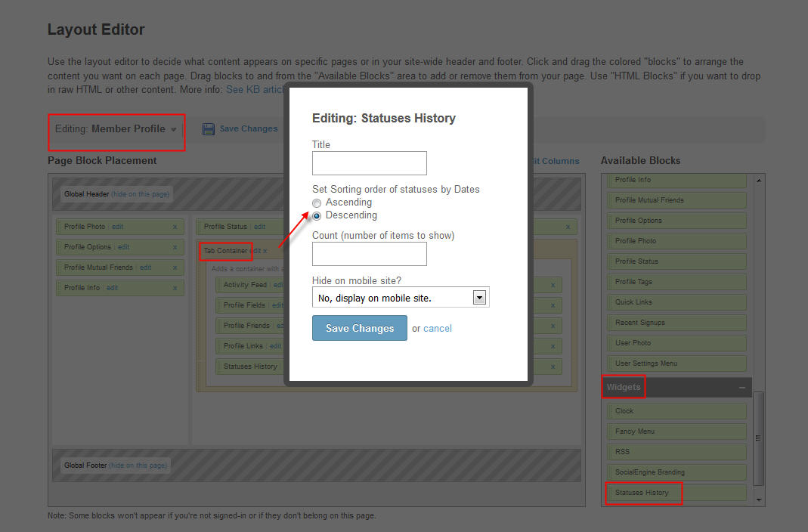Viewport: 808px width, 532px height.
Task: Open the Hide on mobile site dropdown
Action: (x=478, y=298)
